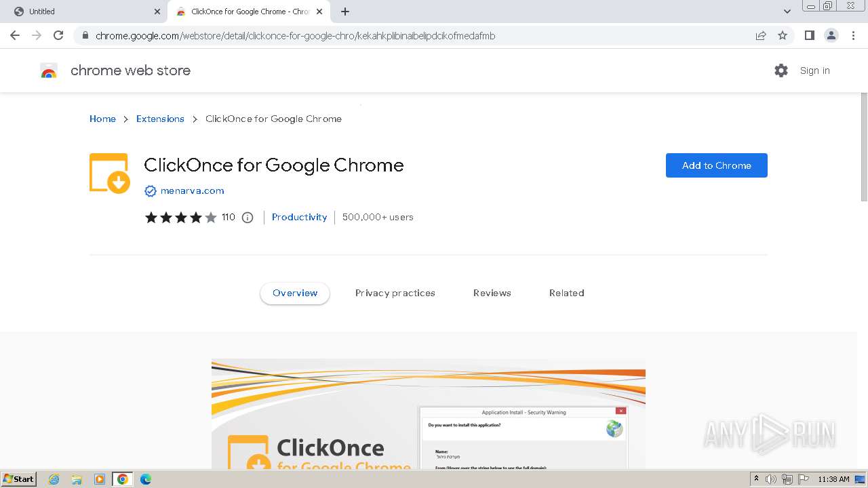
Task: Click the 500,000+ users text
Action: (378, 217)
